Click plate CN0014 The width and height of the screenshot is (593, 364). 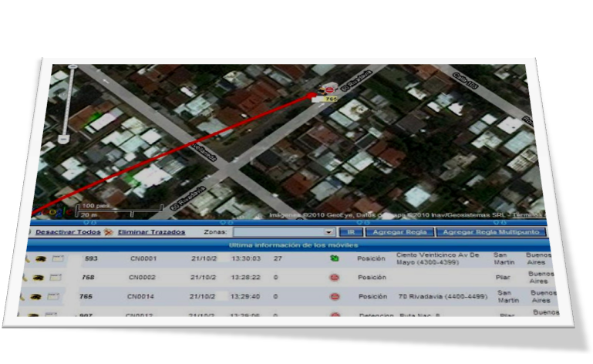(x=140, y=296)
